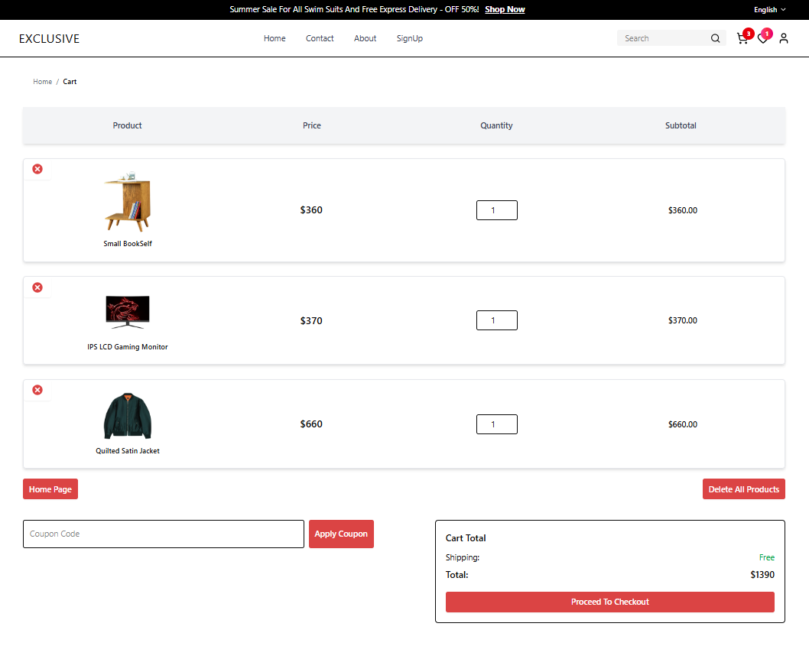Click the Shop Now banner link
This screenshot has width=809, height=672.
505,10
